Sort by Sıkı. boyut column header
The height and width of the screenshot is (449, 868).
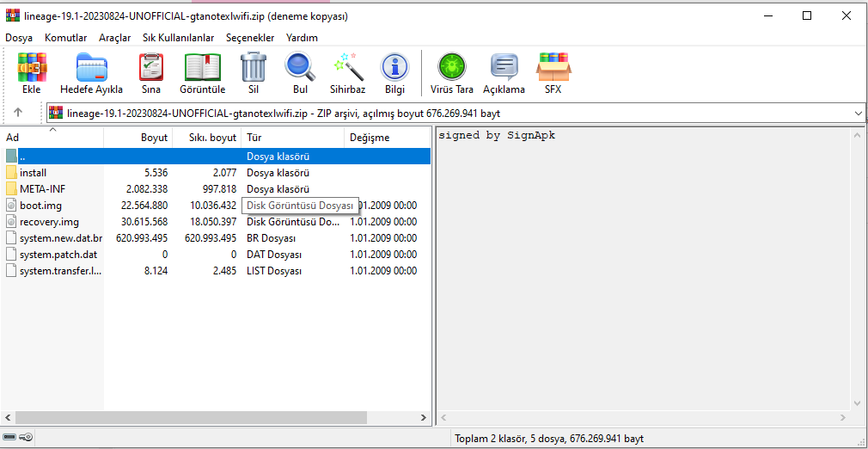(207, 138)
